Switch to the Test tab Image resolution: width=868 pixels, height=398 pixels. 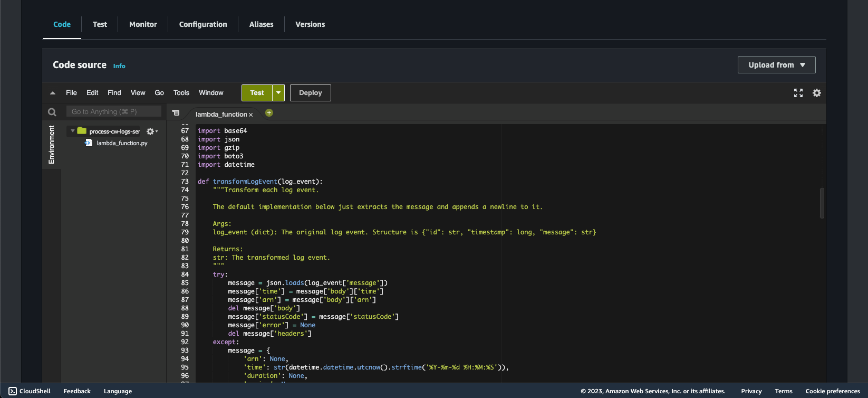(100, 24)
